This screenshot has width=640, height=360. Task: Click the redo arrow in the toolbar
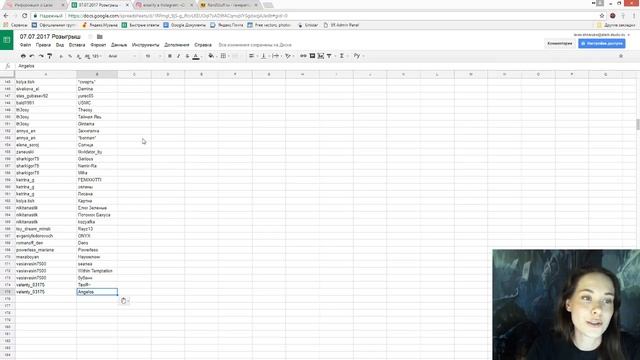pyautogui.click(x=41, y=56)
